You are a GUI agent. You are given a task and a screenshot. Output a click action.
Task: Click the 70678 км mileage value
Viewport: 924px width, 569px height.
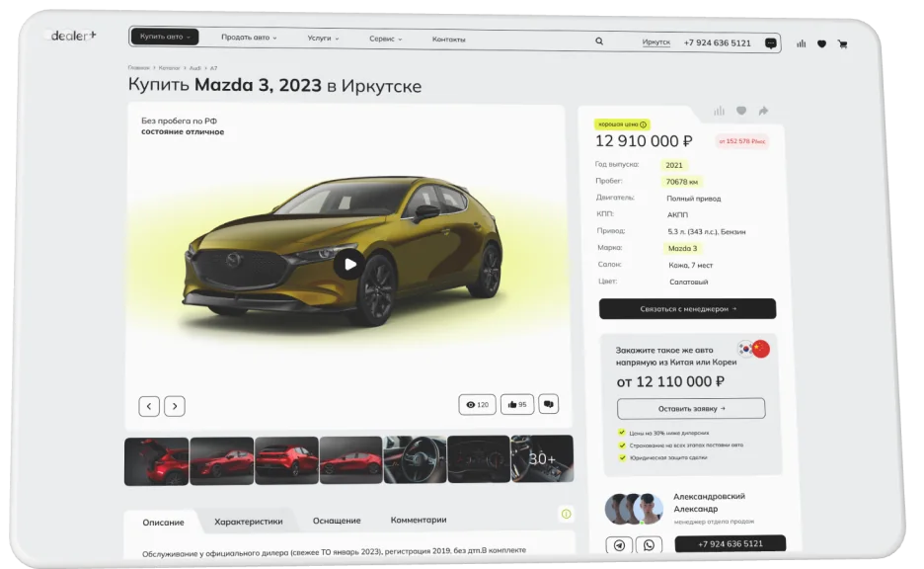pos(682,182)
